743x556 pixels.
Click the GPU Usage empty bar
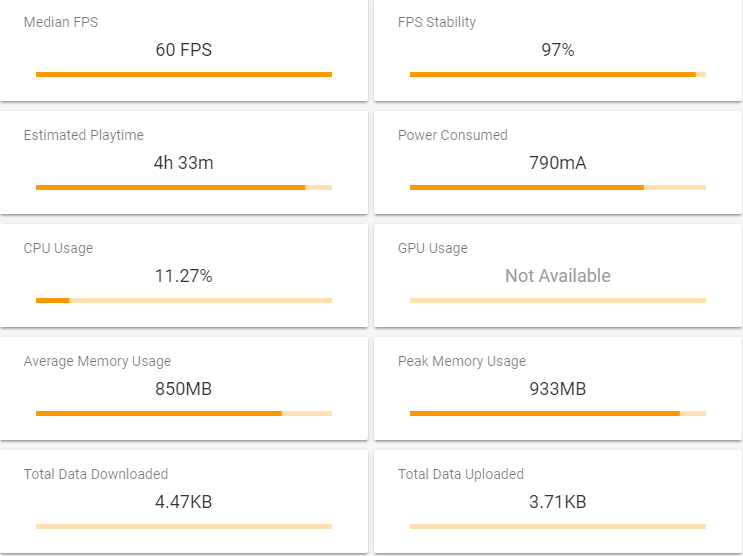558,301
